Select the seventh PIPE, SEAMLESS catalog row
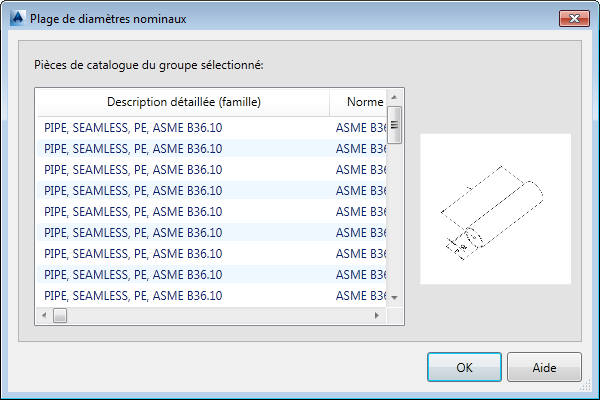Screen dimensions: 600x400 click(x=133, y=253)
